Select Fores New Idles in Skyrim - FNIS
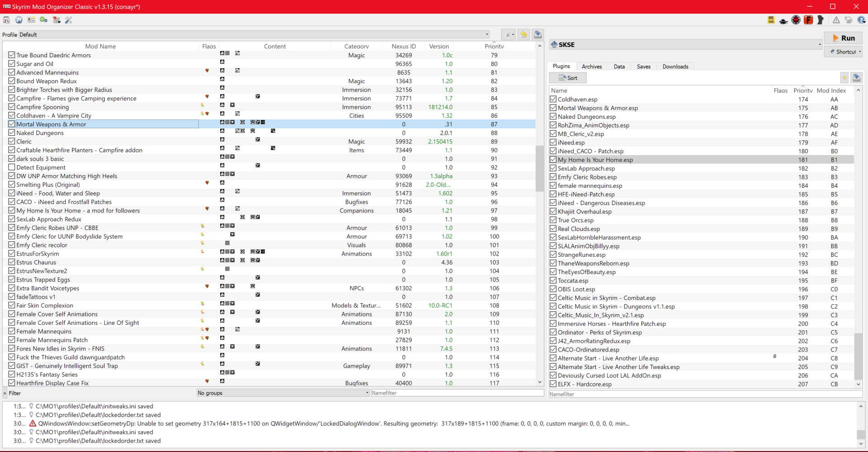The height and width of the screenshot is (452, 868). (60, 348)
